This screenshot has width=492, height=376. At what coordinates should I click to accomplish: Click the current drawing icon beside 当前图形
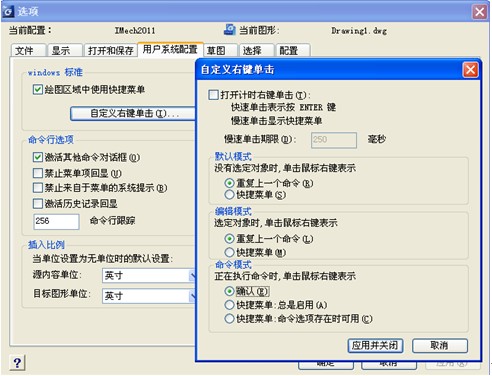pos(230,30)
